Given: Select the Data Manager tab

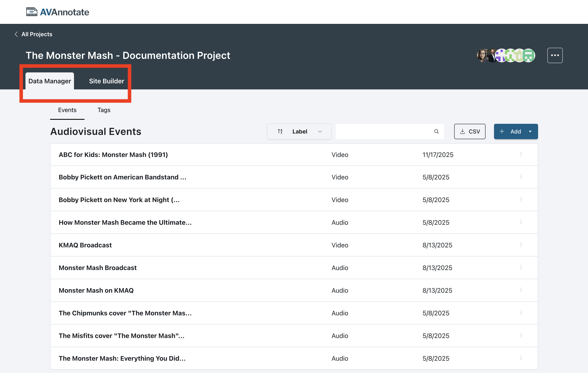Looking at the screenshot, I should tap(50, 81).
